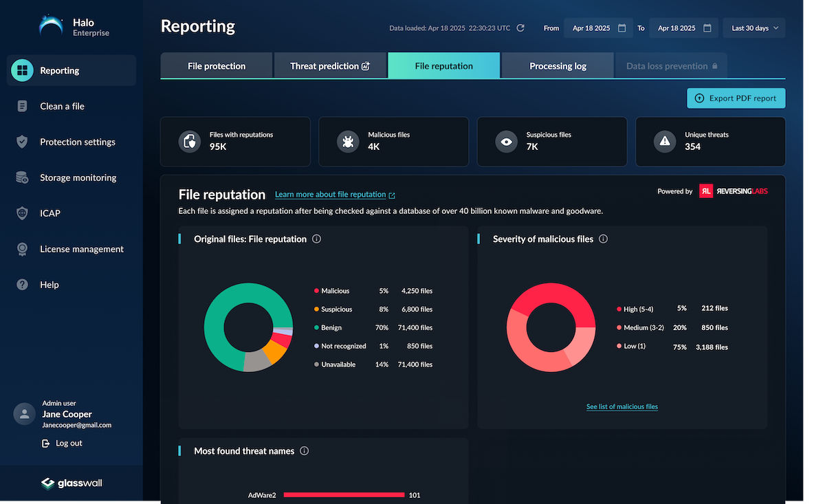Click the ICAP globe shield icon

coord(23,213)
